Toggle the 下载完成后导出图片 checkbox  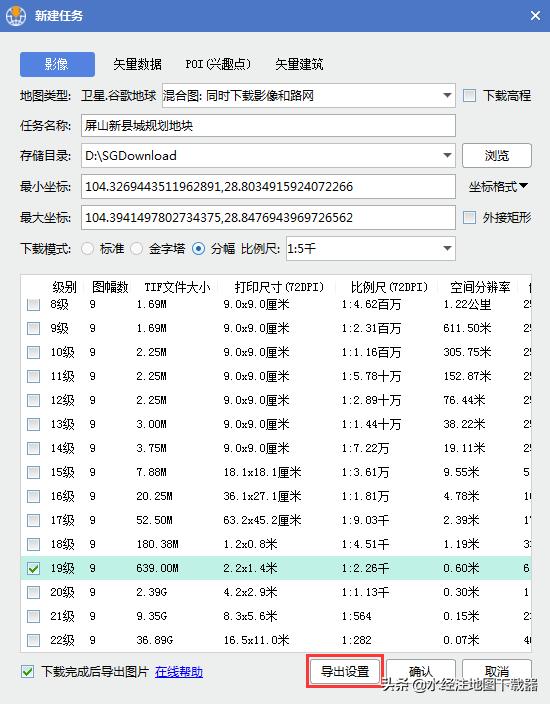pos(27,672)
